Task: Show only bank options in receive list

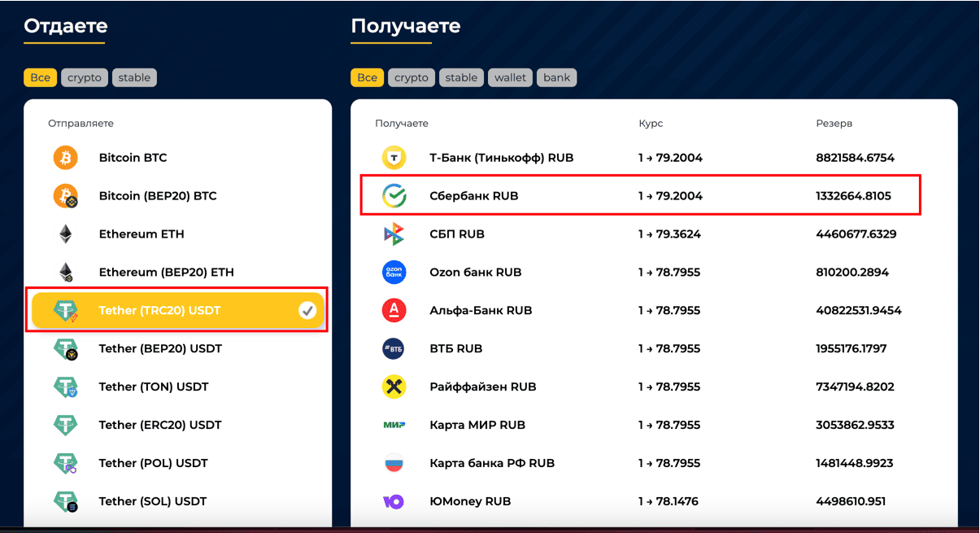Action: [557, 78]
